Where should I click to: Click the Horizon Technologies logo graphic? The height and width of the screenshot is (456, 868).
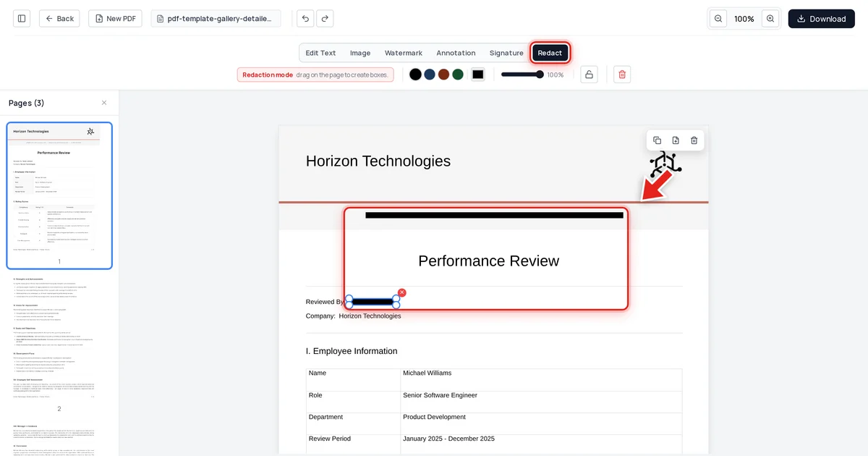click(x=665, y=164)
